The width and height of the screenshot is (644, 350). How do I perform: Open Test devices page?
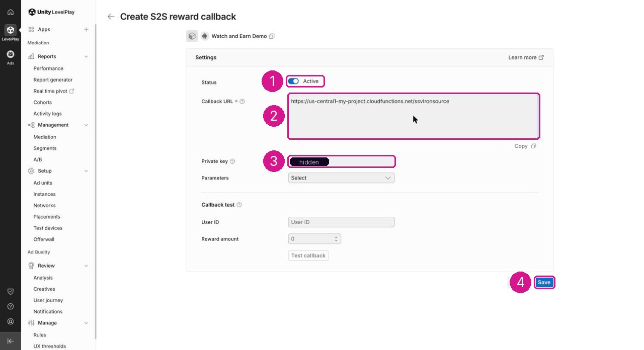pyautogui.click(x=49, y=228)
